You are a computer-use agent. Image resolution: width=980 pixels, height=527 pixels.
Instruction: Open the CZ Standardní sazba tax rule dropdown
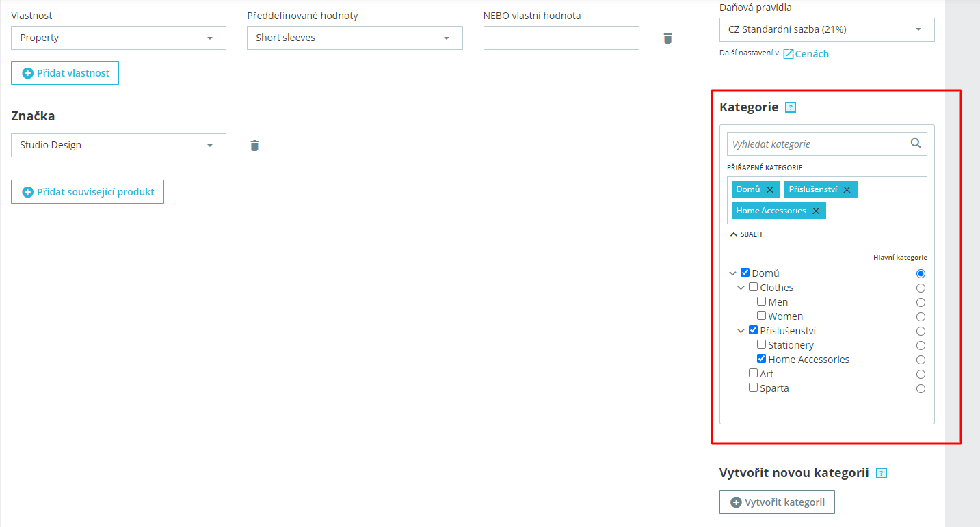coord(827,29)
